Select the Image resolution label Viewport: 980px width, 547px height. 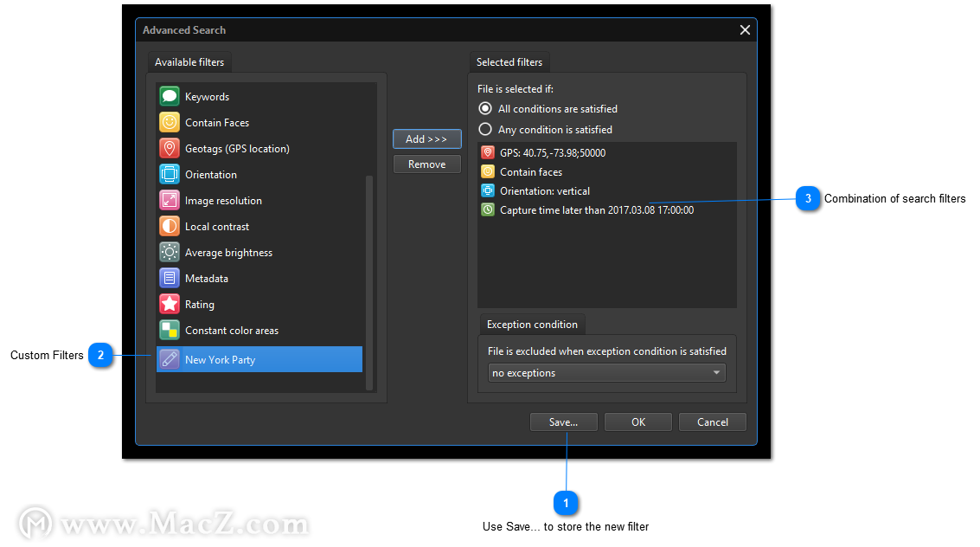[x=223, y=201]
